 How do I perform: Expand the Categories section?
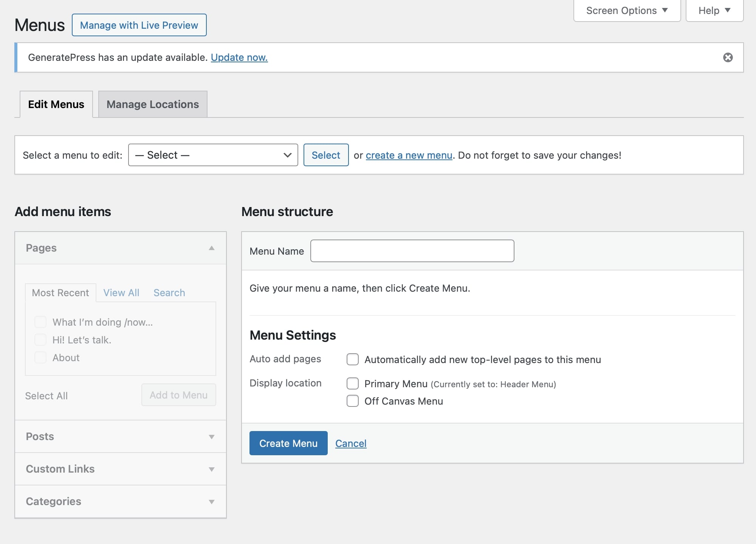click(x=212, y=502)
